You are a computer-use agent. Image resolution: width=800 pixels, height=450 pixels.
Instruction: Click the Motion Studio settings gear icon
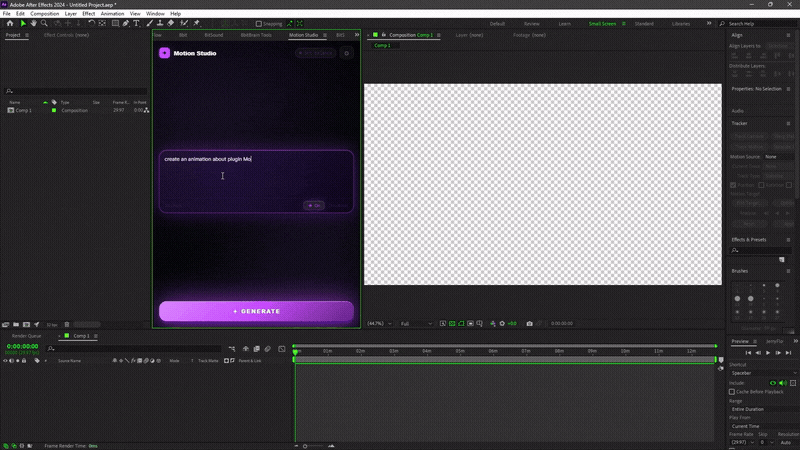[x=346, y=53]
